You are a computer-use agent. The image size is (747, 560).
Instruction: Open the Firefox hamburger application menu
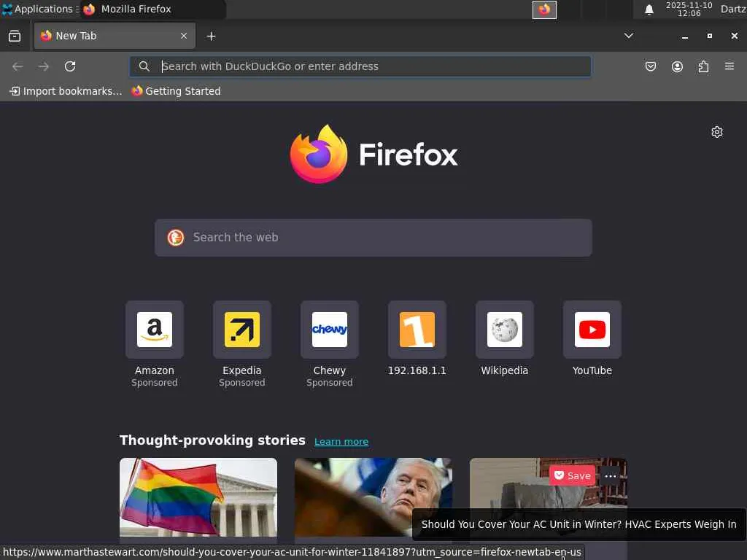tap(729, 66)
